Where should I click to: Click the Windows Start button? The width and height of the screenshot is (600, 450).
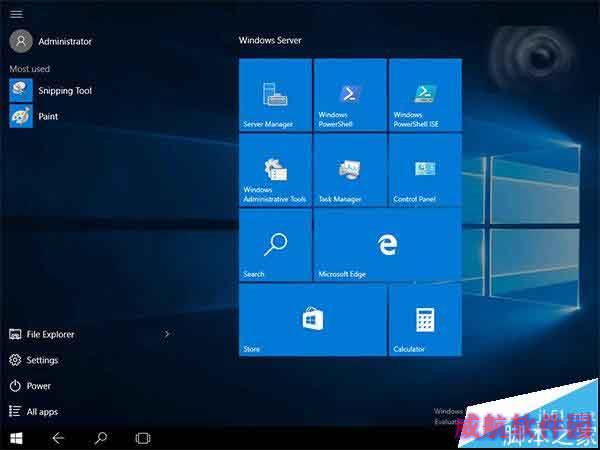pyautogui.click(x=16, y=438)
